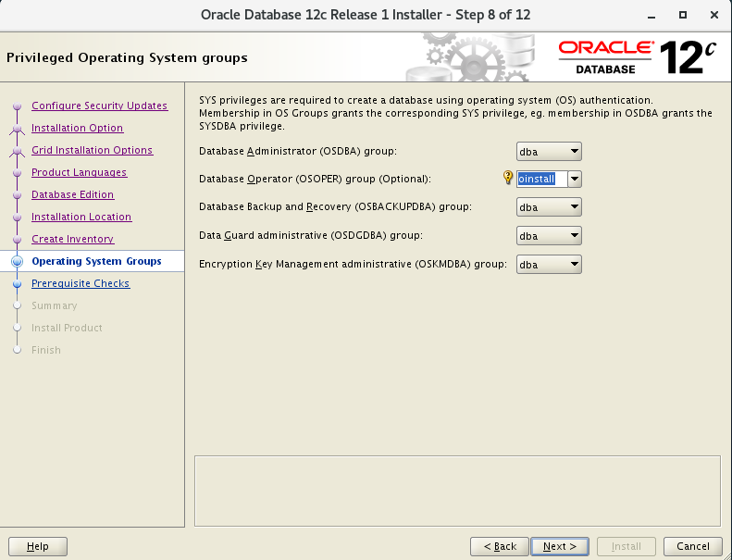Click the Encryption Key Management (OSKMDBA) label
The height and width of the screenshot is (560, 732).
353,264
